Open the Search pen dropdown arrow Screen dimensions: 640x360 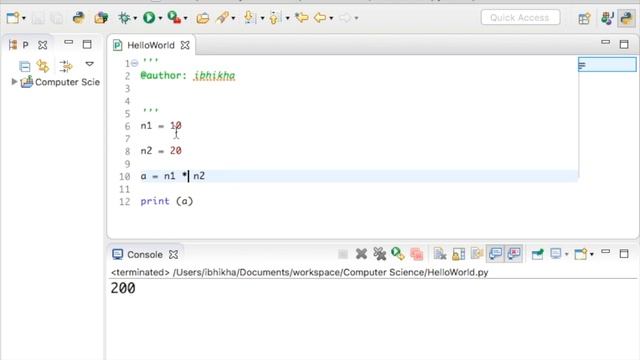click(x=233, y=18)
